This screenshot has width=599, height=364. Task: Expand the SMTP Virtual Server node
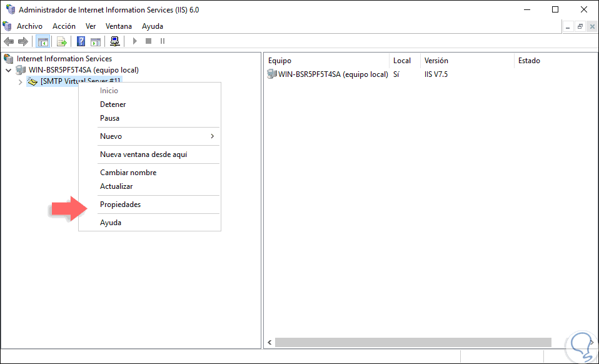tap(20, 82)
